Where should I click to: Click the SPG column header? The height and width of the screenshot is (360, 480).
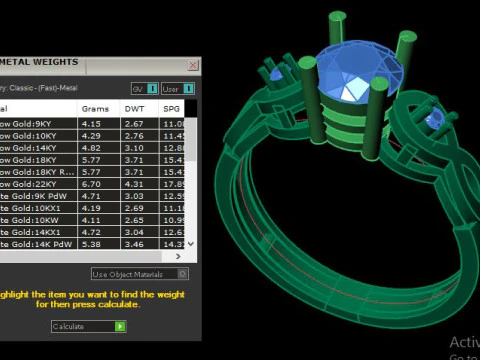pyautogui.click(x=171, y=109)
